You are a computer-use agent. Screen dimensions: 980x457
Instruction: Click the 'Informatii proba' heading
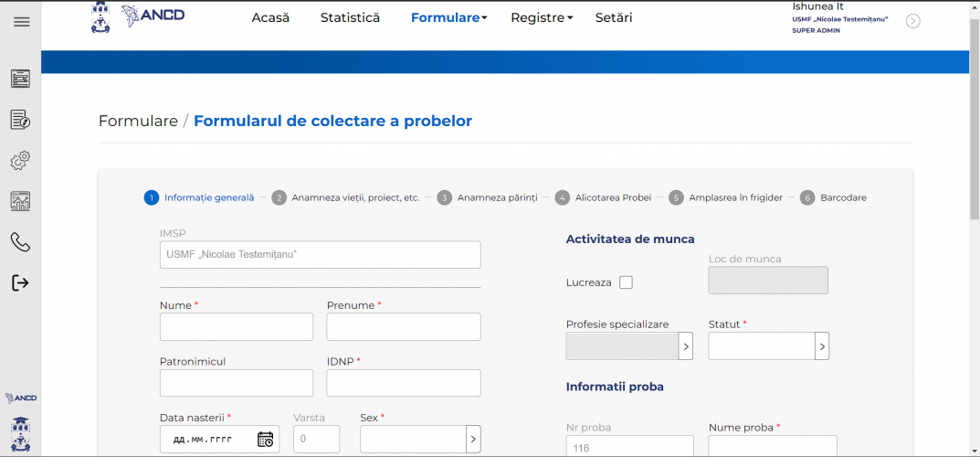tap(615, 387)
